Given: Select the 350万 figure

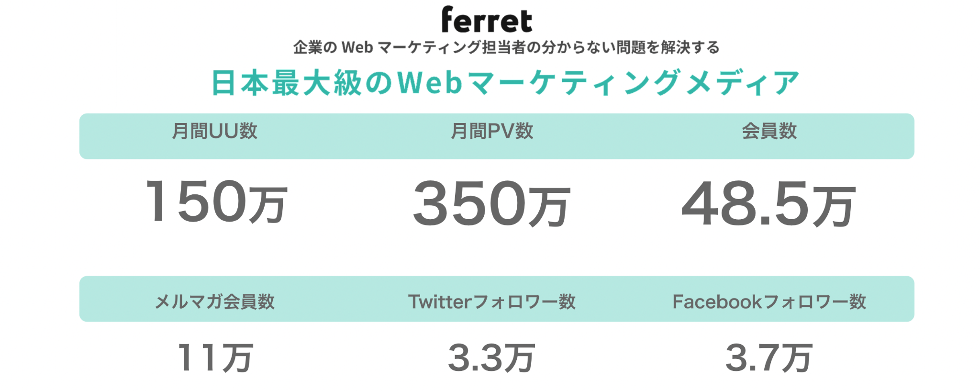Looking at the screenshot, I should point(492,203).
